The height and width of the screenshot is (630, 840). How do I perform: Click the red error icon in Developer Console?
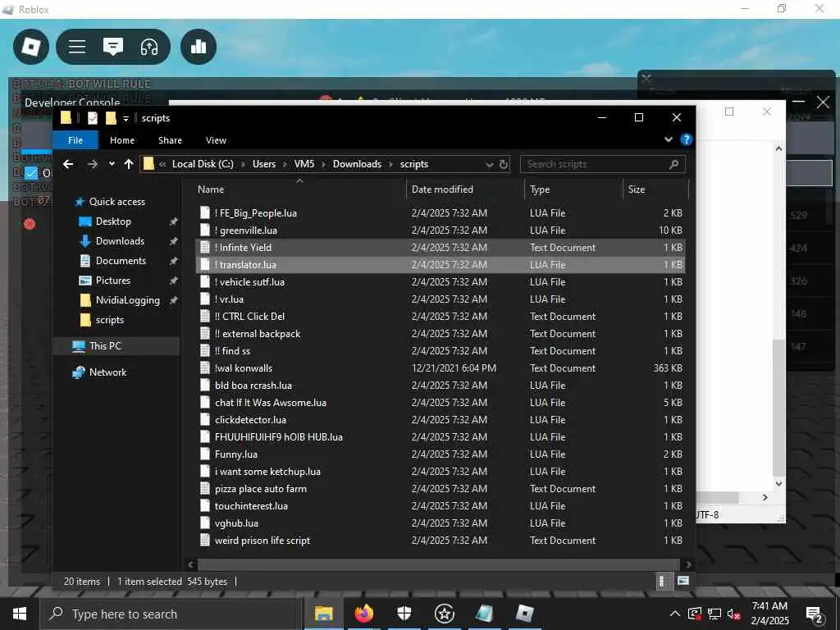pyautogui.click(x=30, y=223)
